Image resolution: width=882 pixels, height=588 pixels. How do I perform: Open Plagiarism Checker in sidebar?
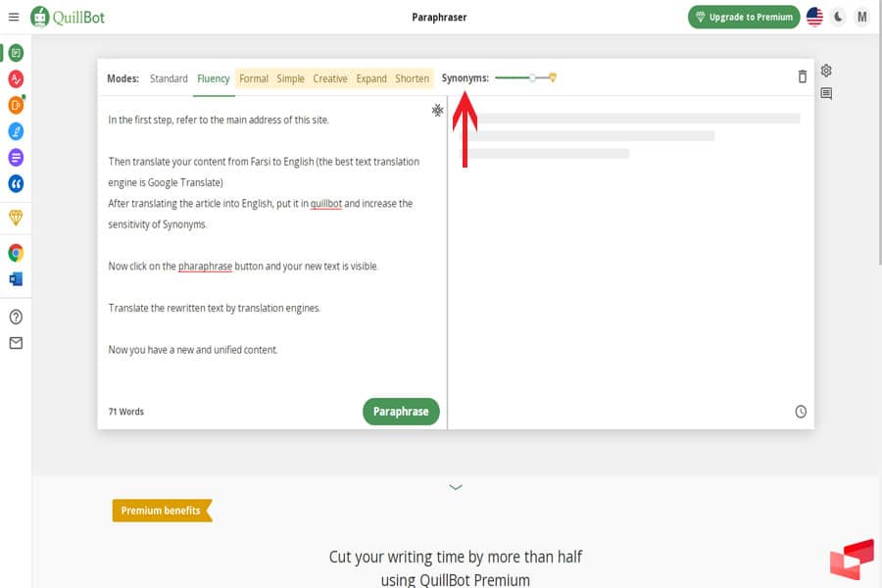click(16, 105)
